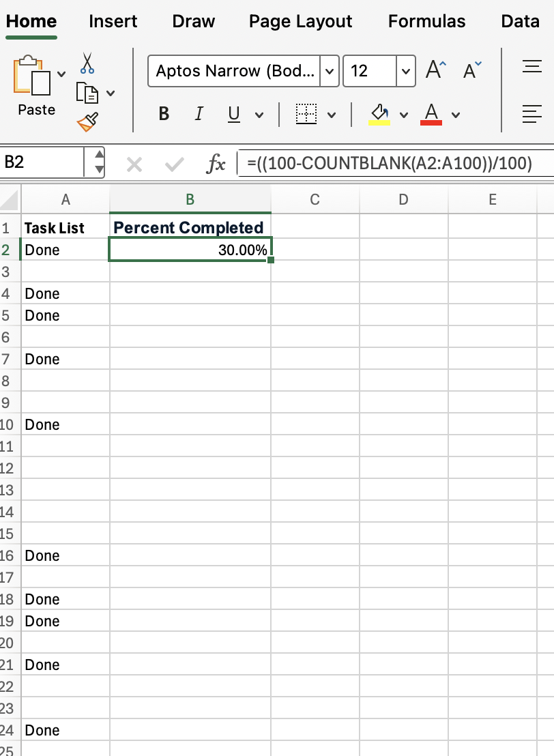Select column C header
Image resolution: width=554 pixels, height=756 pixels.
315,200
